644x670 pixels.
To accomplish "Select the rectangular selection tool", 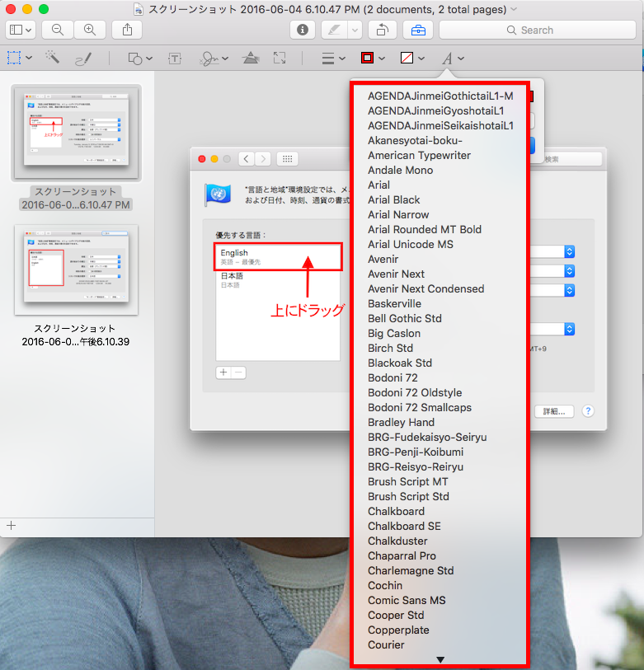I will click(x=14, y=58).
